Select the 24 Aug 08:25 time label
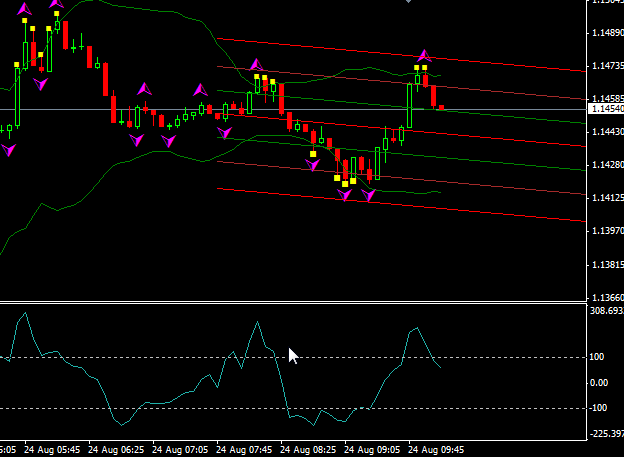624x457 pixels. point(308,450)
